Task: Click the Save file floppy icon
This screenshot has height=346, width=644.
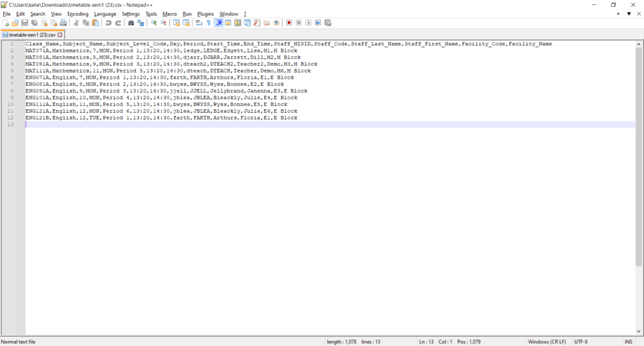Action: tap(25, 23)
